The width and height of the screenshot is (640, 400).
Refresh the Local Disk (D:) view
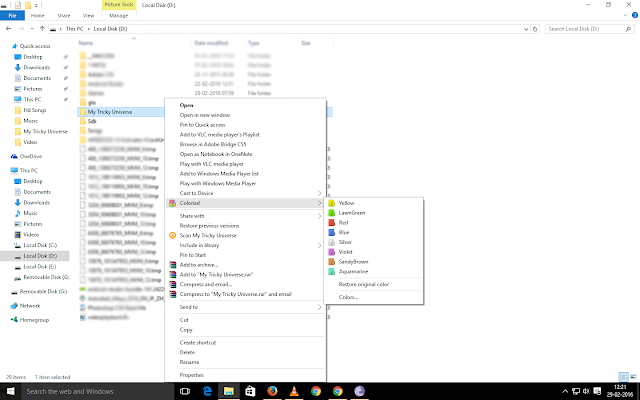pos(535,29)
